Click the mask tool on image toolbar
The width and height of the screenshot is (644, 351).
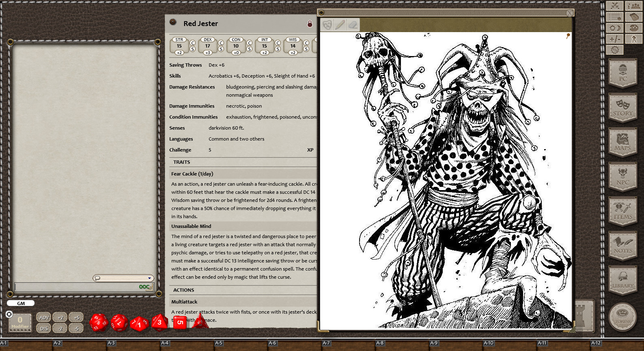click(x=327, y=25)
